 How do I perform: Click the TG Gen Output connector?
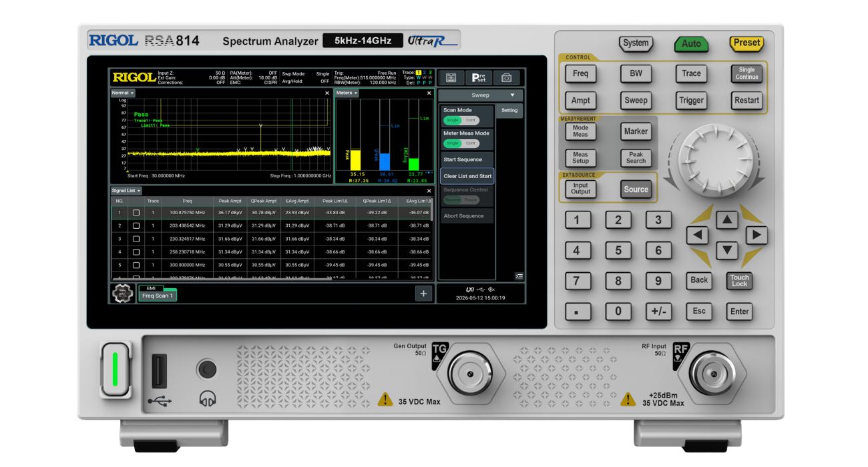[470, 374]
